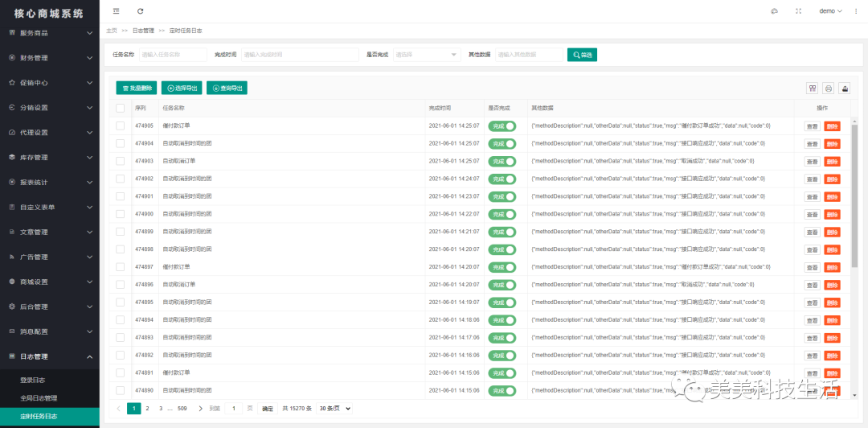Click the 消息配置 sidebar icon
This screenshot has width=868, height=428.
12,331
